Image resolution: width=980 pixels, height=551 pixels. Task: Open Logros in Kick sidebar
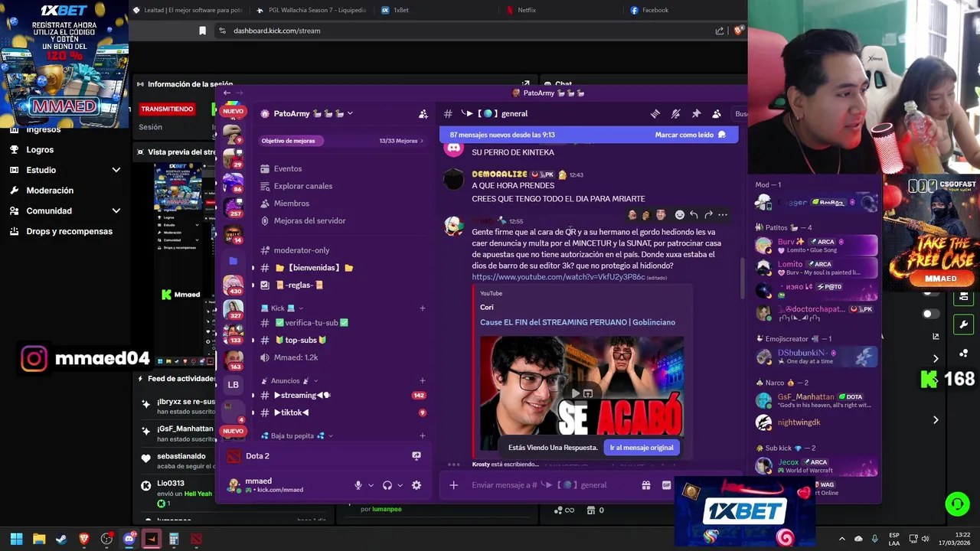(40, 150)
